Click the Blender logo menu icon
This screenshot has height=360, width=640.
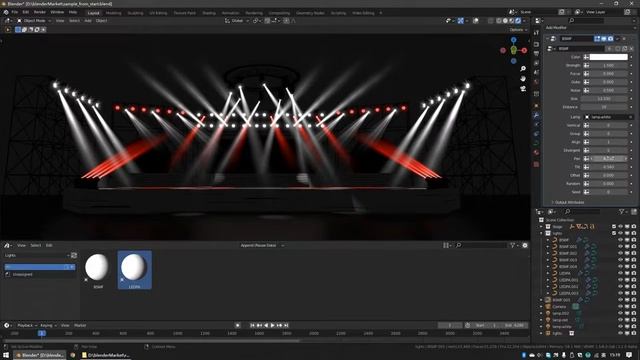pos(6,13)
